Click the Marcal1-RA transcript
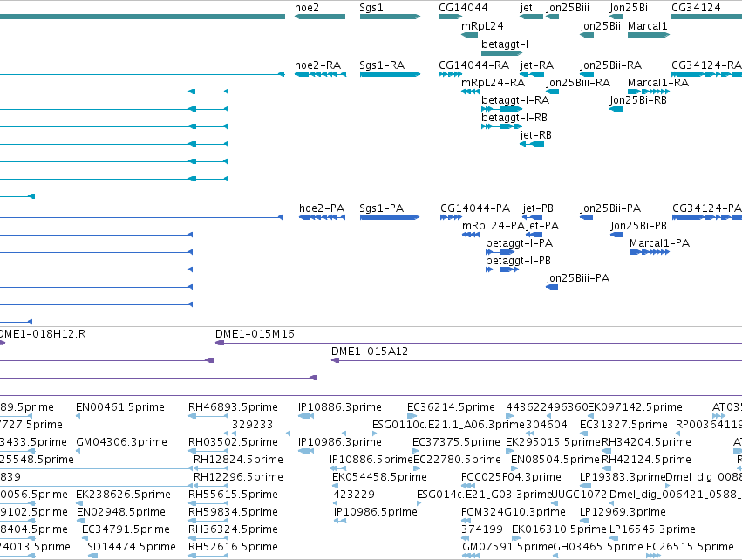742x560 pixels. [649, 92]
